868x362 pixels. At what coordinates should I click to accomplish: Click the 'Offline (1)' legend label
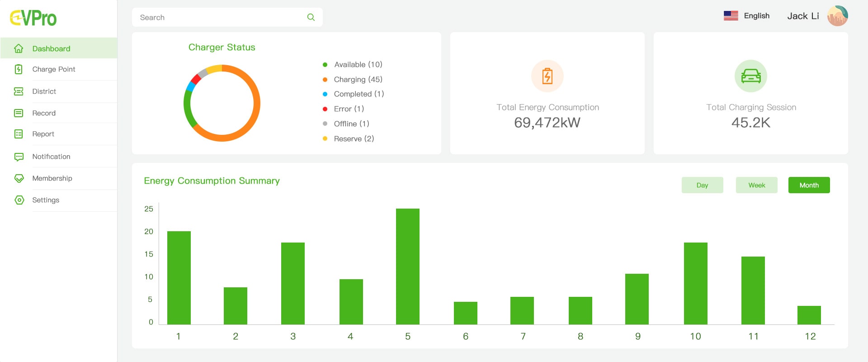(352, 124)
